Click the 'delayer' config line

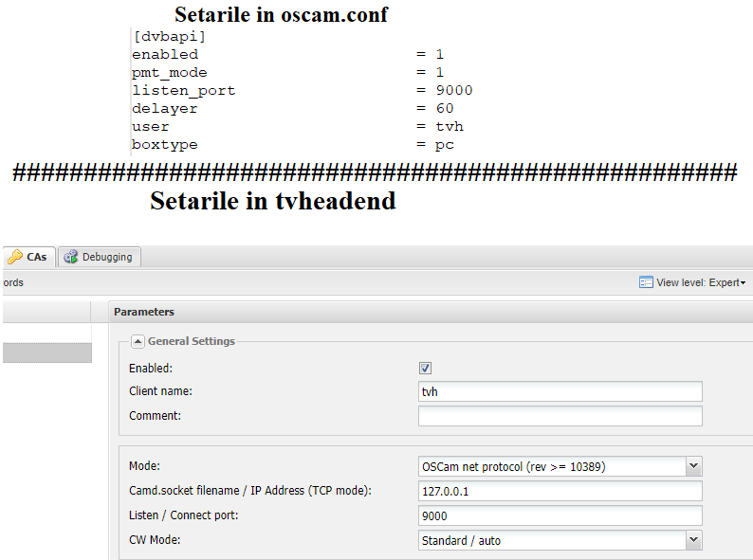point(293,108)
